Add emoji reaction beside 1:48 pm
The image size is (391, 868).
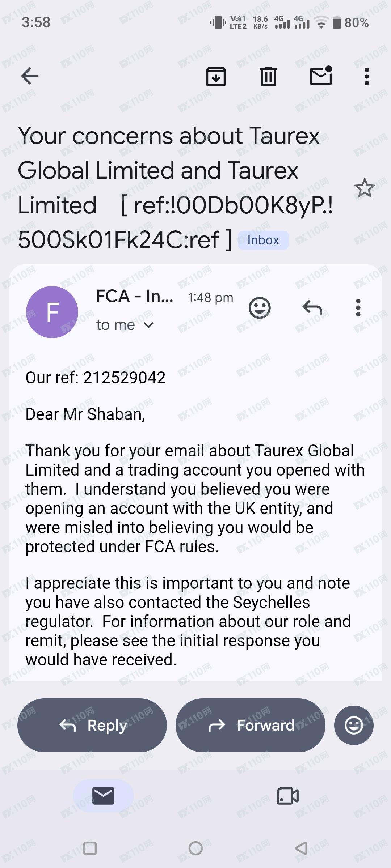point(260,308)
